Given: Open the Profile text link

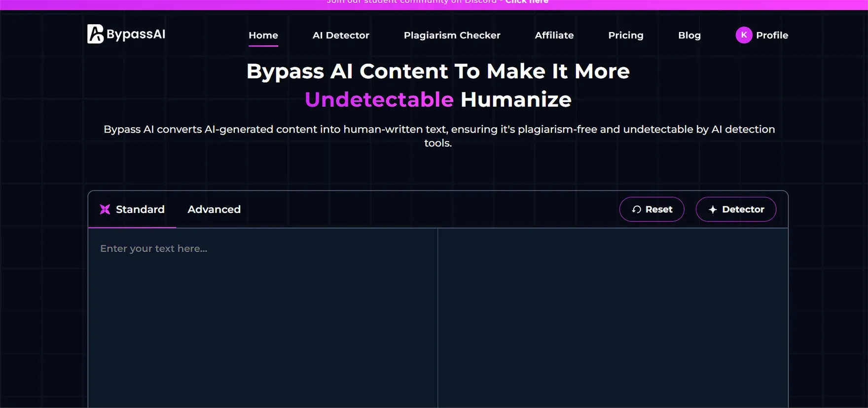Looking at the screenshot, I should 772,36.
